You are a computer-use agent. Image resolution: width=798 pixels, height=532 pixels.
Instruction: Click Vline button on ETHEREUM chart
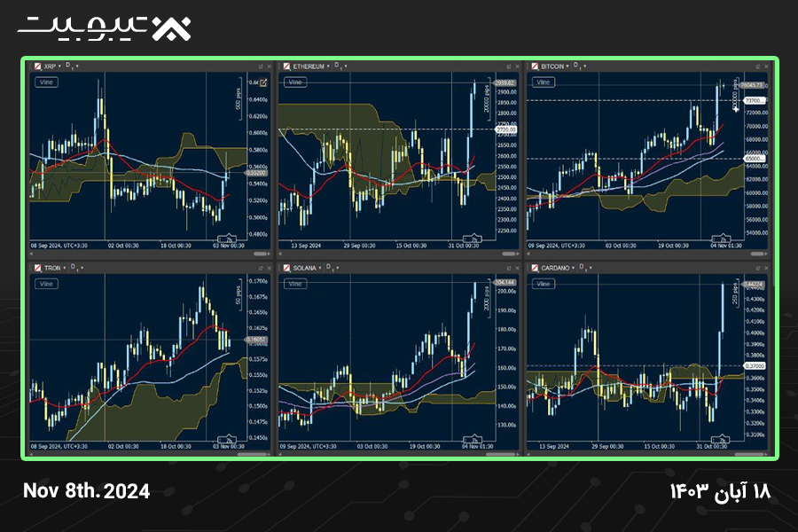coord(295,82)
